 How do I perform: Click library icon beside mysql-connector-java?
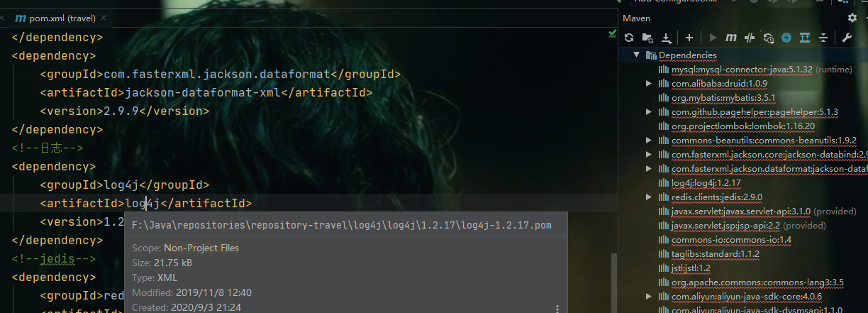pos(664,69)
